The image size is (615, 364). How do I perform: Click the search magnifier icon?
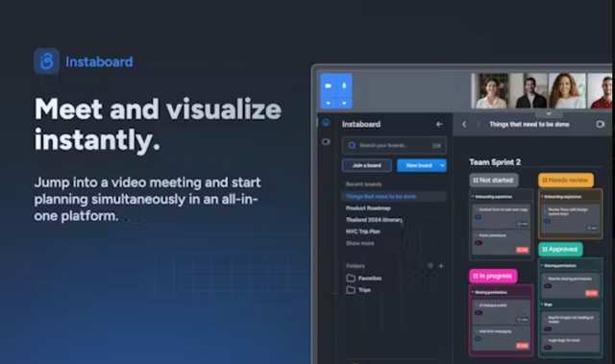(x=352, y=145)
